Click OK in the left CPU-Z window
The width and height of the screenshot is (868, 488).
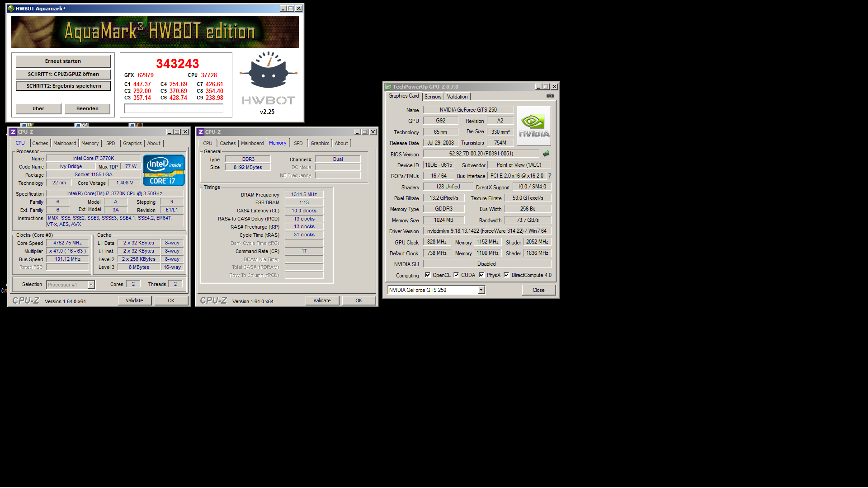171,300
